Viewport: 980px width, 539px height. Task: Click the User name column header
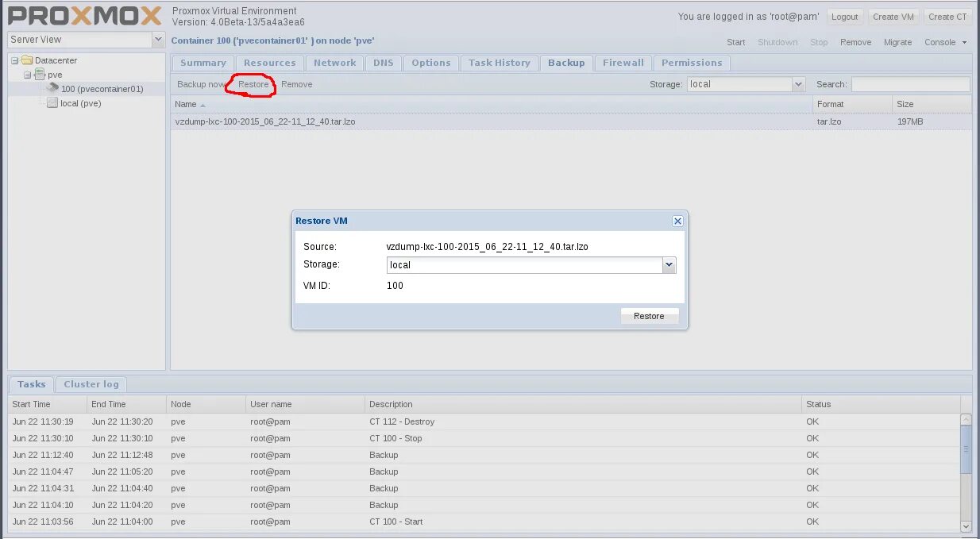(306, 404)
